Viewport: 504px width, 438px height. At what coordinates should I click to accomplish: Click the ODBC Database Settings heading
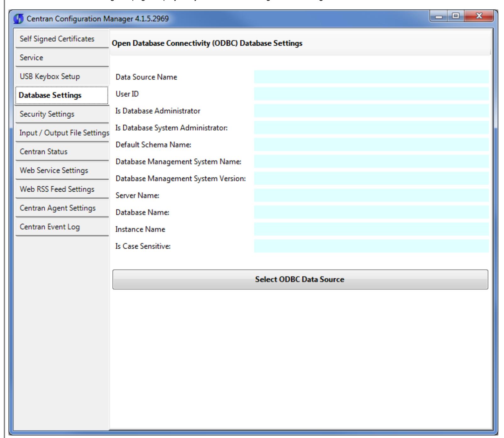click(207, 43)
